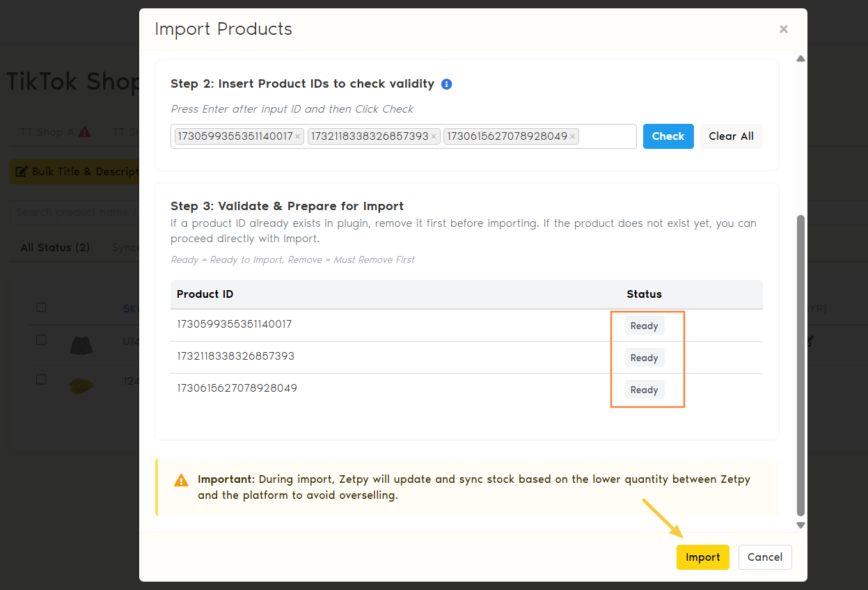Click the orange warning icon in Important notice
This screenshot has height=590, width=868.
point(181,480)
